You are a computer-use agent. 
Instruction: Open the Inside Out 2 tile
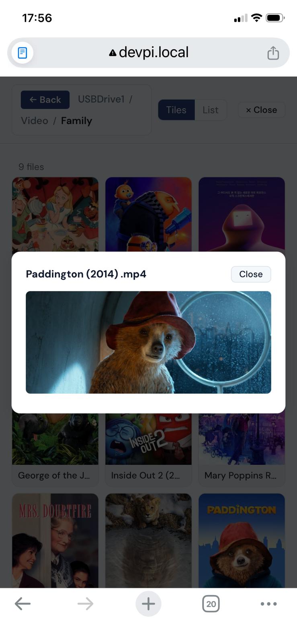coord(148,450)
